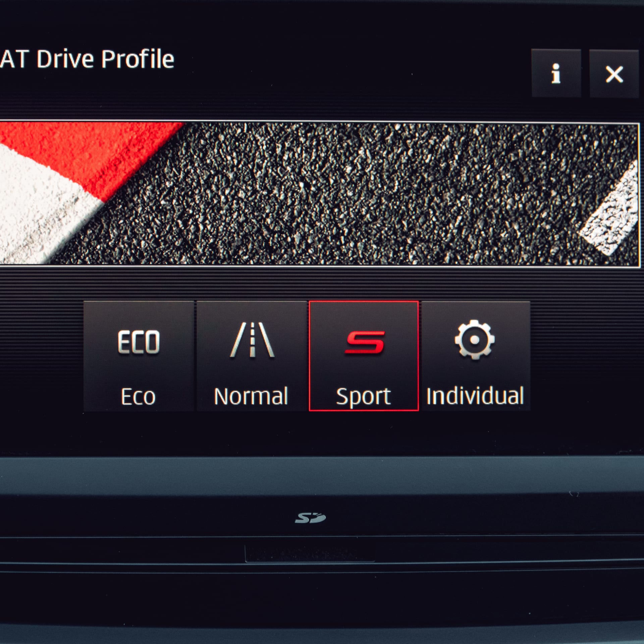Close the Drive Profile screen
644x644 pixels.
(614, 73)
